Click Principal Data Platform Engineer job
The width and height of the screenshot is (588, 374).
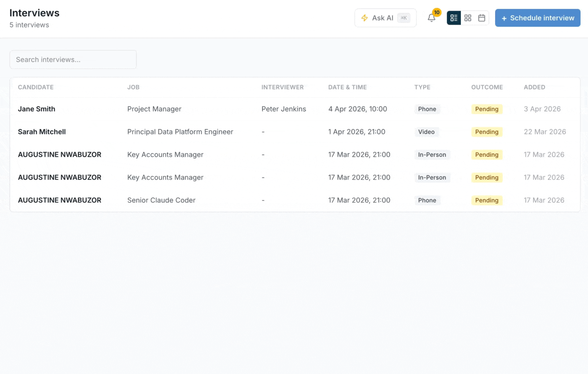[x=180, y=132]
